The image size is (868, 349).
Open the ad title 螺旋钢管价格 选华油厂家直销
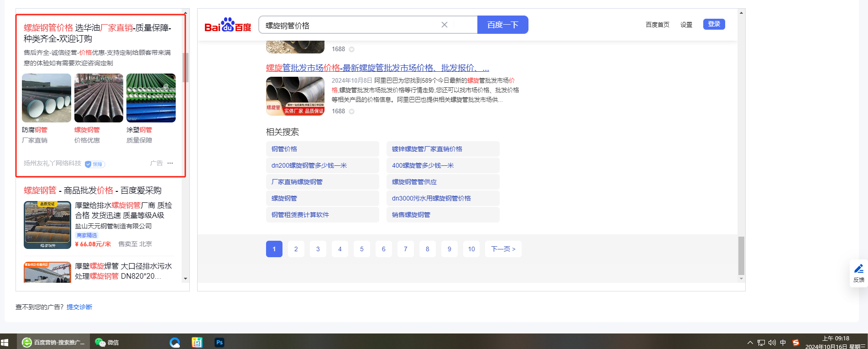[x=98, y=33]
